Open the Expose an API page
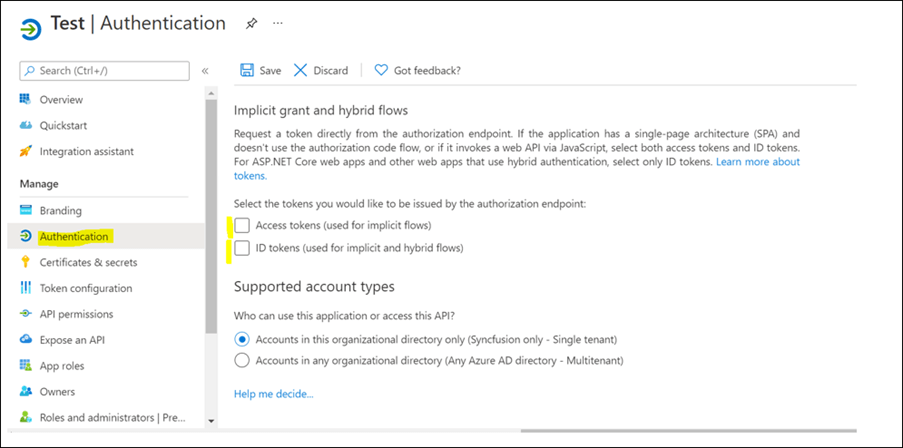This screenshot has width=903, height=448. tap(74, 340)
